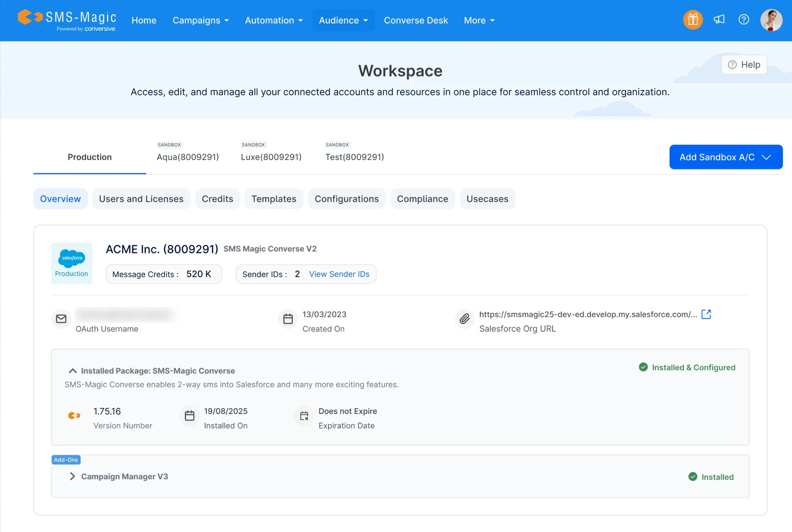Viewport: 792px width, 532px height.
Task: Click the ACME Inc. (8009291) heading
Action: [x=162, y=249]
